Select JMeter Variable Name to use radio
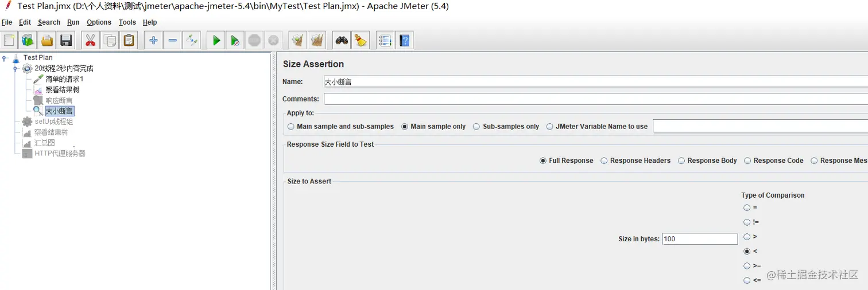Viewport: 868px width, 290px height. point(550,127)
